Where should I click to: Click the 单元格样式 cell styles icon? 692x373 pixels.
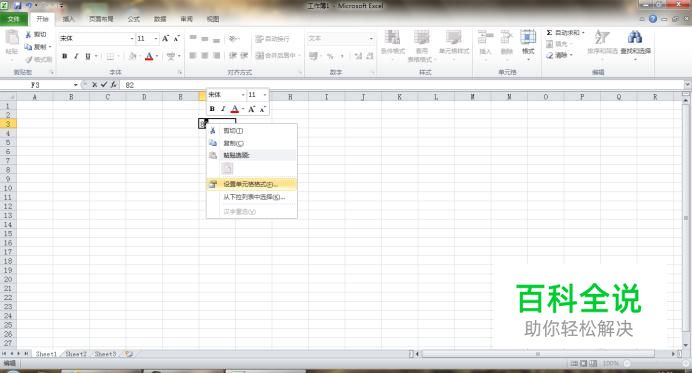(454, 38)
